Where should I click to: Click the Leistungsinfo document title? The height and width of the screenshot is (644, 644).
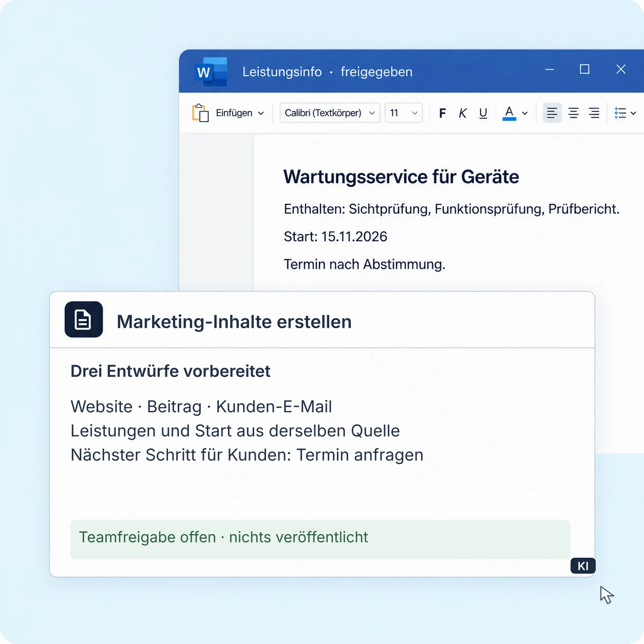[282, 72]
